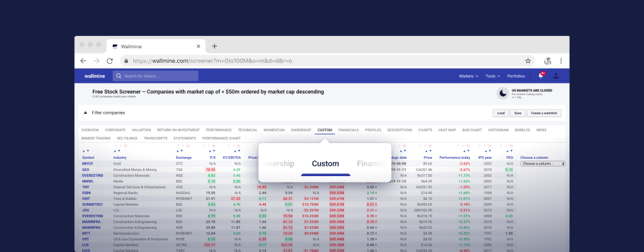The image size is (644, 252).
Task: Sort Performance today ascending with up triangle
Action: (x=464, y=151)
